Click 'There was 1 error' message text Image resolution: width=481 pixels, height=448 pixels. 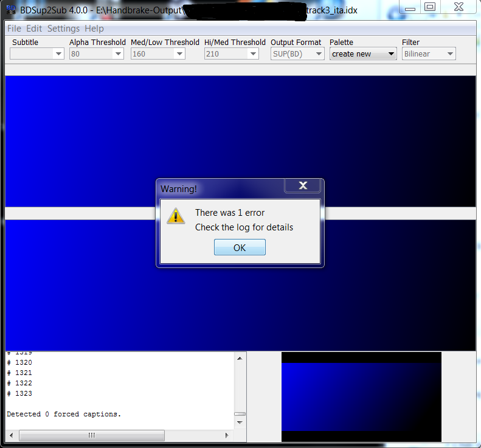[x=230, y=213]
